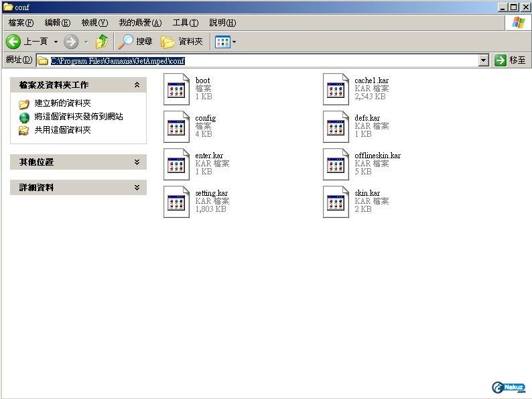Expand the 其他位置 panel

[137, 162]
